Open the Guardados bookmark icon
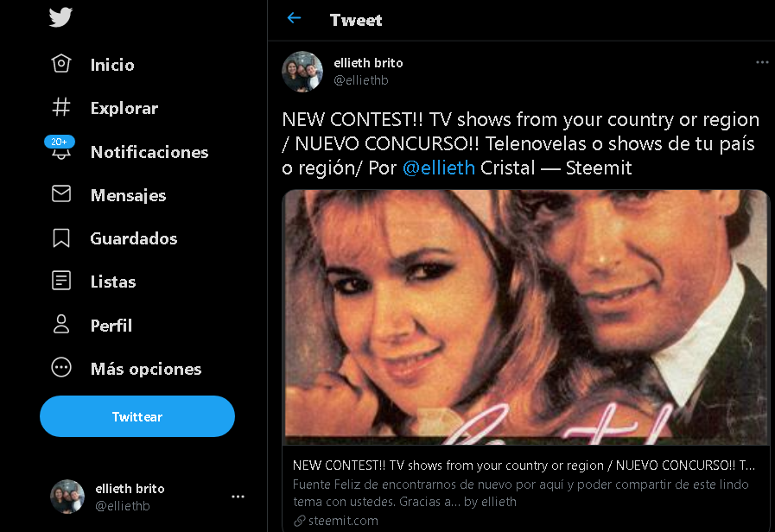This screenshot has width=775, height=532. point(61,238)
